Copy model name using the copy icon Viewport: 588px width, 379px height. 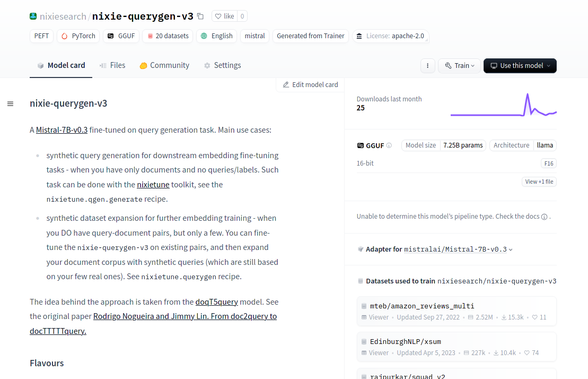pyautogui.click(x=200, y=16)
